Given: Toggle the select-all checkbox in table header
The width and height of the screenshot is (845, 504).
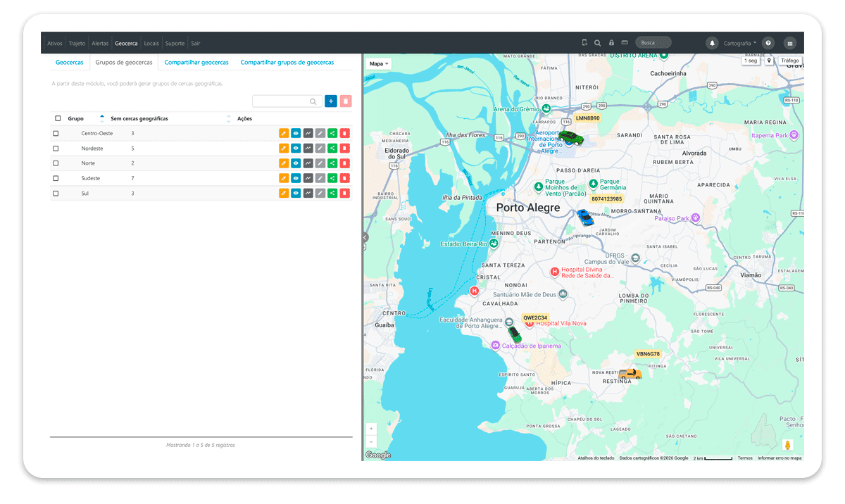Looking at the screenshot, I should click(x=58, y=118).
